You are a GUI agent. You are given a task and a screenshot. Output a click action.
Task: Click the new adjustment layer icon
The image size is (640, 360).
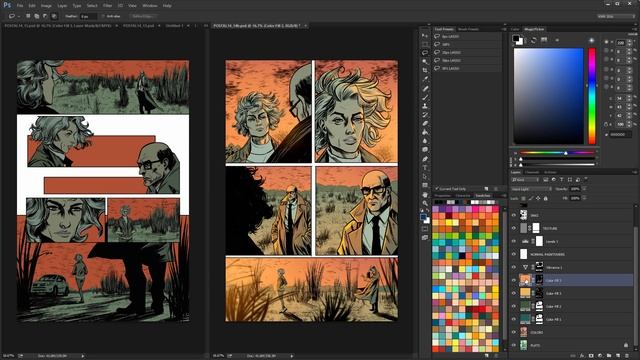pos(600,356)
